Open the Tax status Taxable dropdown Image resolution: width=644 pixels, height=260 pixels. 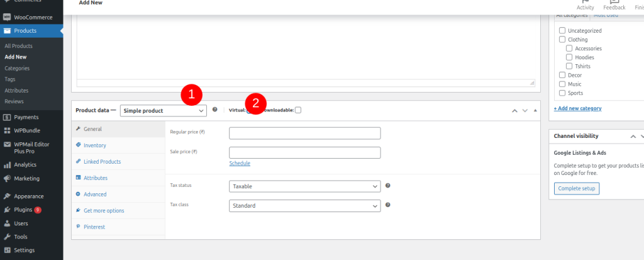(x=305, y=186)
